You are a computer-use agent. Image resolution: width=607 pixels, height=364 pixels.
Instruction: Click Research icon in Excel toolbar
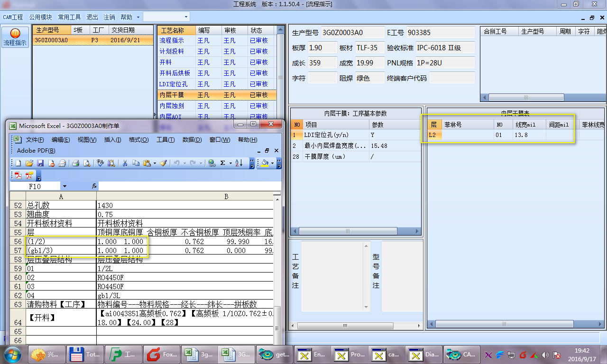tap(112, 163)
